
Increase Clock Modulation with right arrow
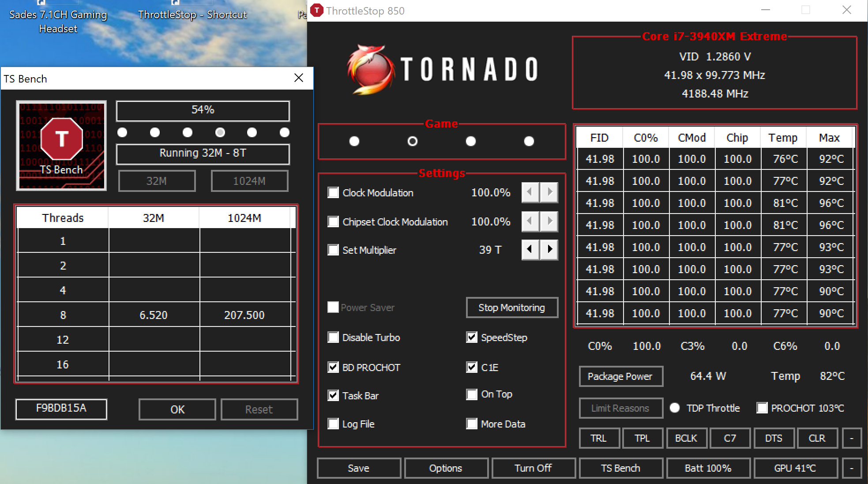click(549, 192)
